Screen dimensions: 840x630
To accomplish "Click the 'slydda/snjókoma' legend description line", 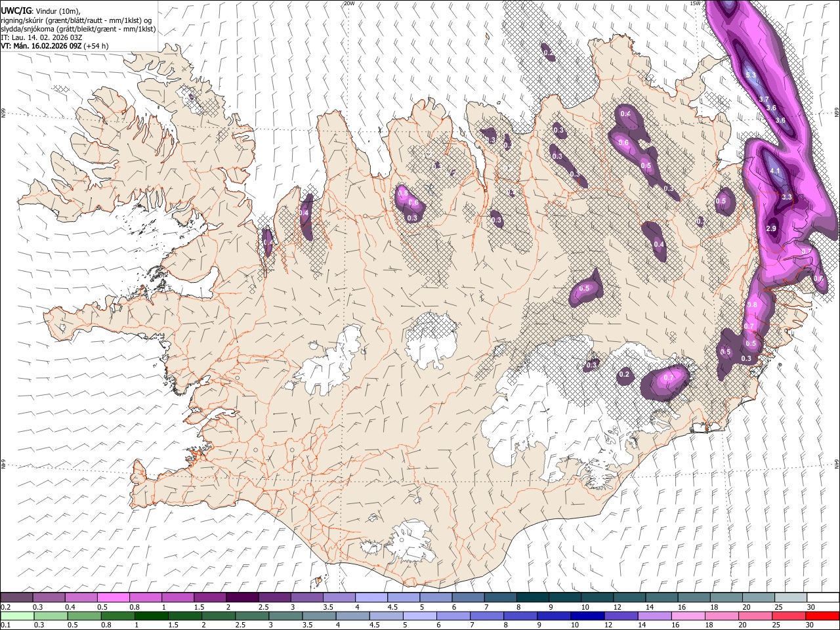I will pyautogui.click(x=78, y=29).
